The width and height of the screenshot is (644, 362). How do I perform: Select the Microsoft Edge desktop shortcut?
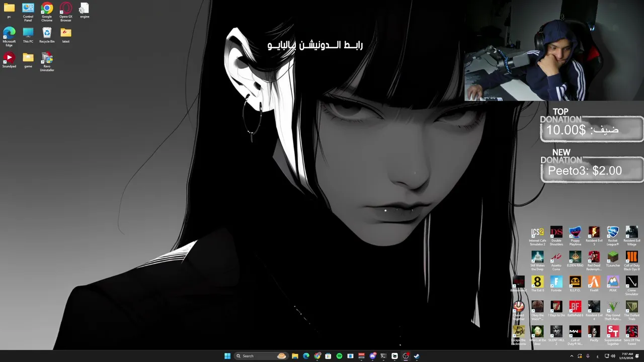coord(9,37)
